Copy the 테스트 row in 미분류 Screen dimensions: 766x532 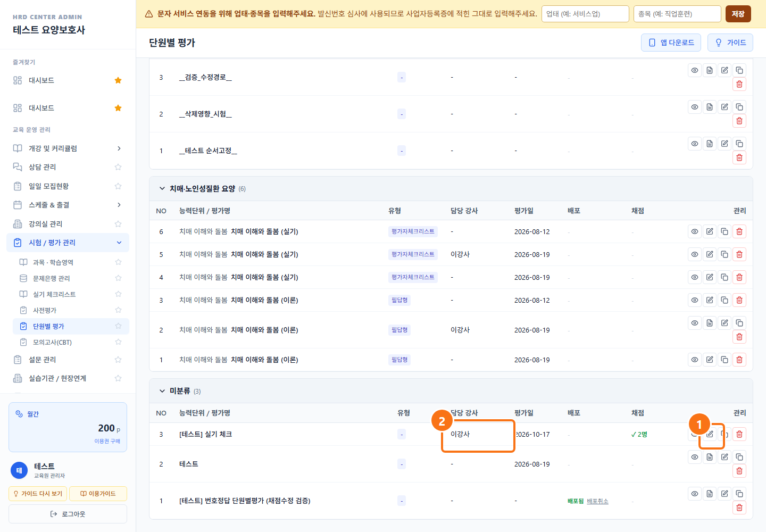click(739, 457)
